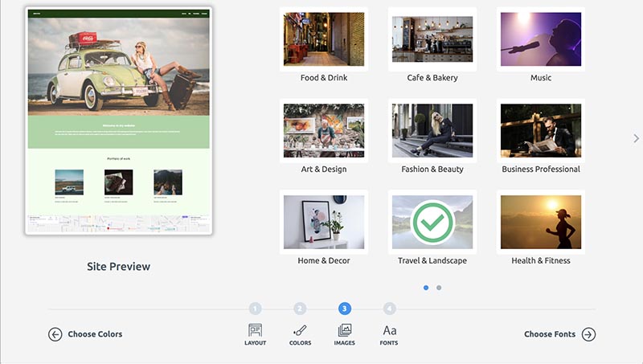643x364 pixels.
Task: Click the right arrow circle icon
Action: pos(588,334)
